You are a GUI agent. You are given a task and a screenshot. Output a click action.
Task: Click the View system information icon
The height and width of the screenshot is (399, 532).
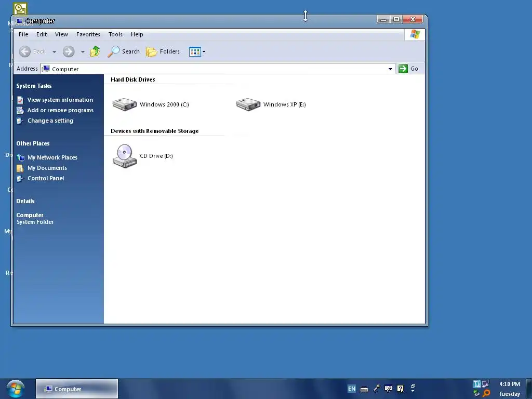(x=20, y=100)
